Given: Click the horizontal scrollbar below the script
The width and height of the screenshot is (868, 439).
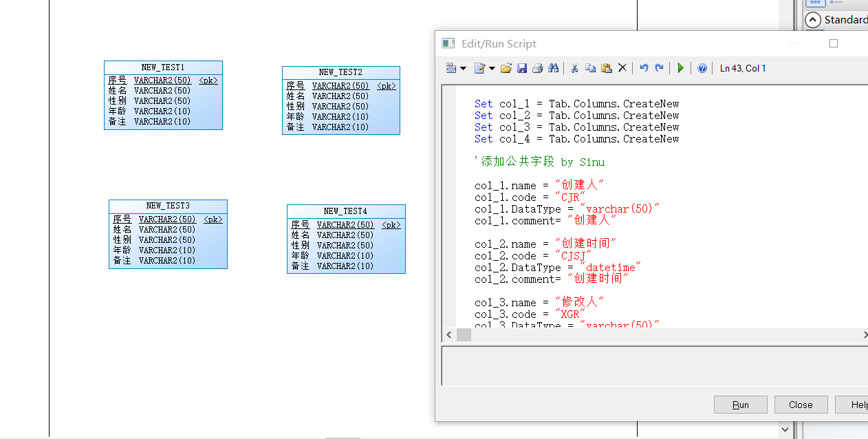Looking at the screenshot, I should point(464,335).
